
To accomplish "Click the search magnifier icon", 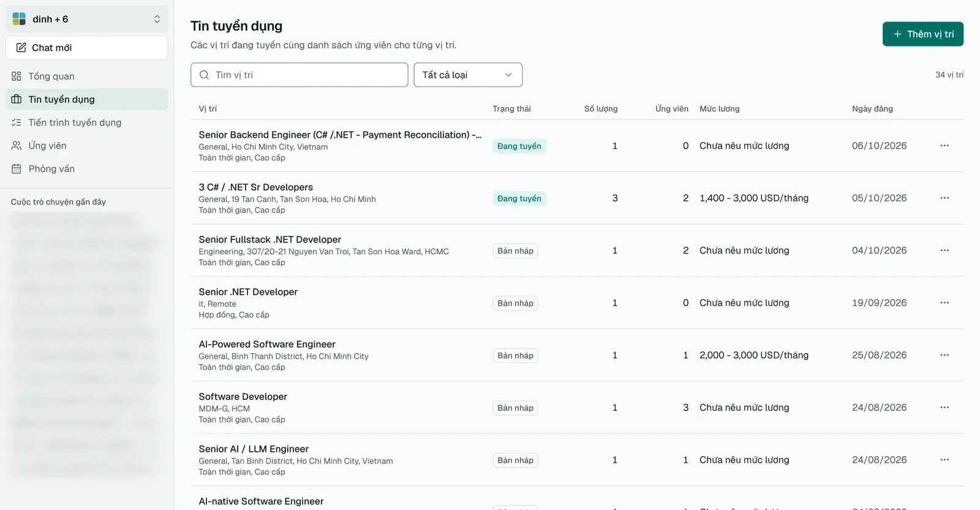I will coord(204,75).
